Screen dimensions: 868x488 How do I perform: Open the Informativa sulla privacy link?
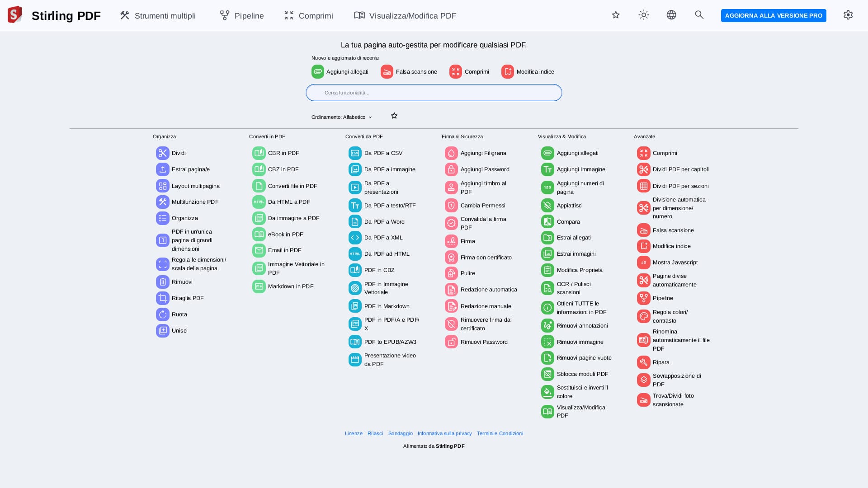tap(444, 434)
